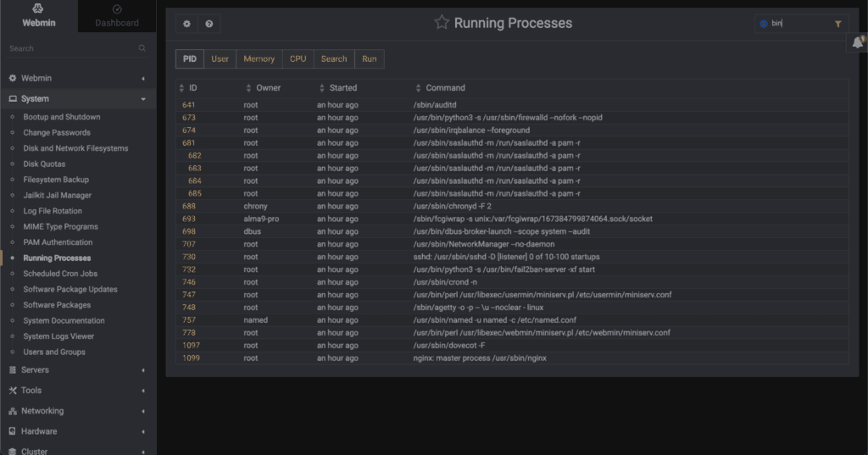Open process ID 1099 link

pos(191,358)
